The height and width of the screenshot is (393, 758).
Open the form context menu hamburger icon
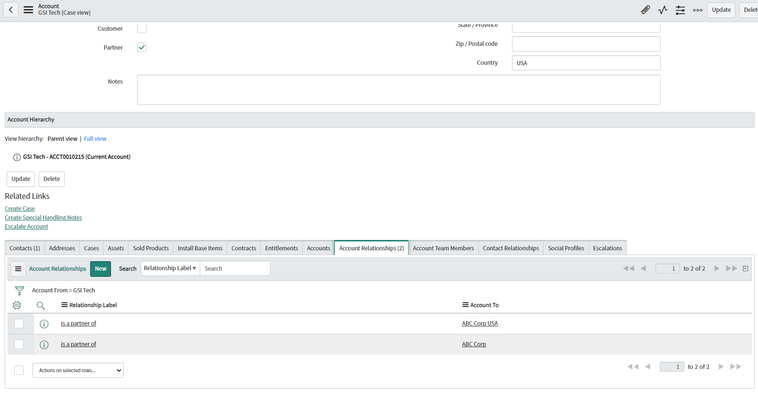pos(29,10)
